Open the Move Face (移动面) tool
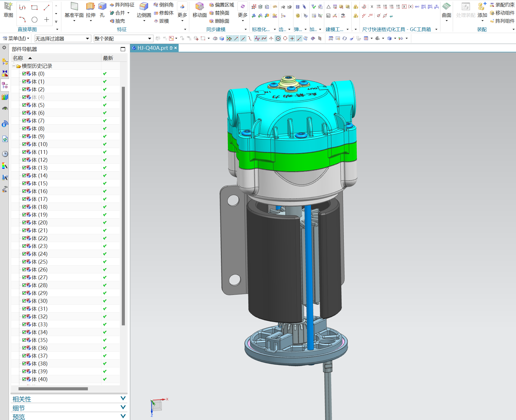The height and width of the screenshot is (420, 516). click(199, 7)
